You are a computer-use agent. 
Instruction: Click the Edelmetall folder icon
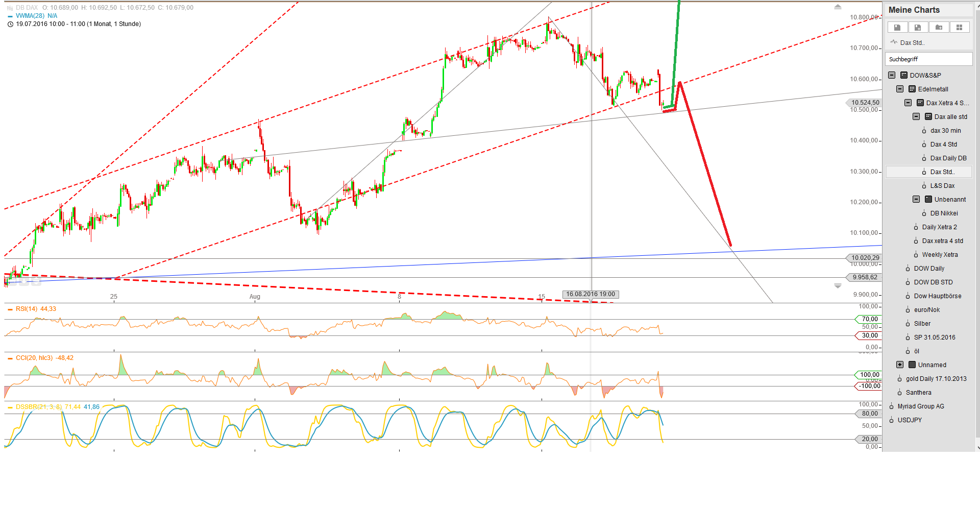point(912,89)
